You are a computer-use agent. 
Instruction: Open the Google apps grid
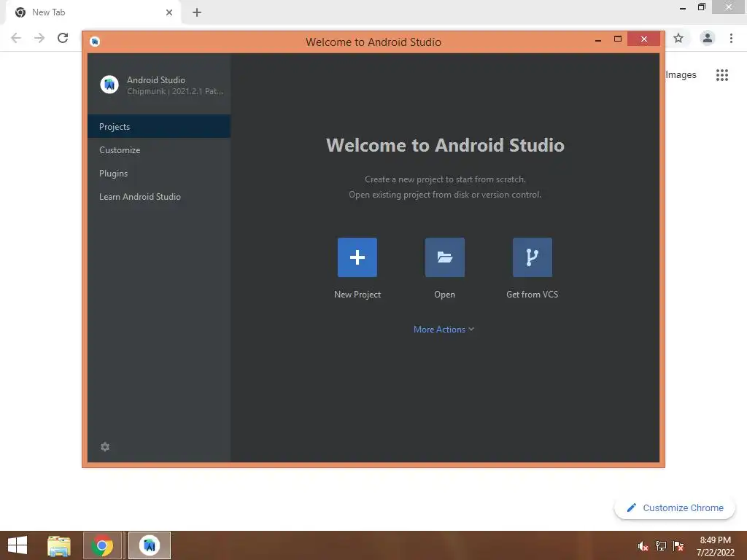pos(722,75)
